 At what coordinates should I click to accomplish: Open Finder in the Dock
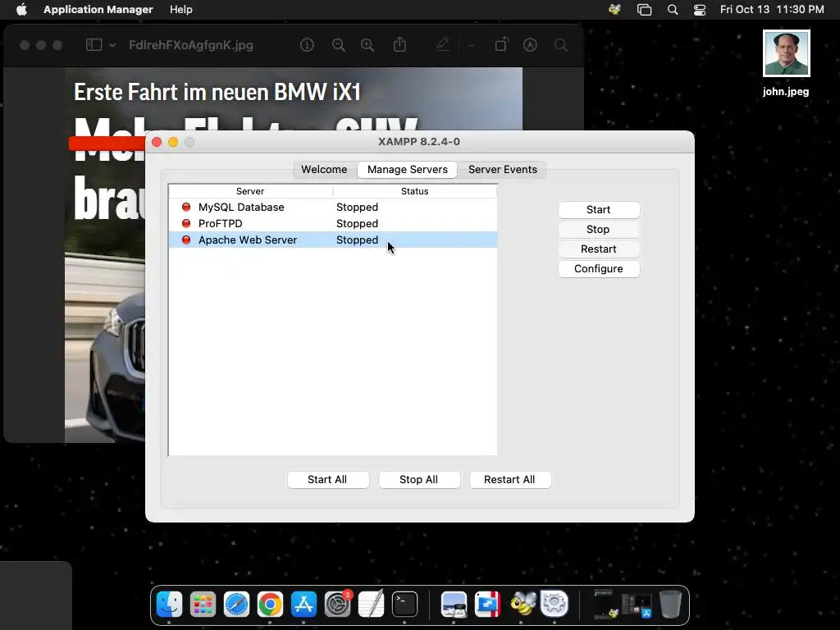coord(169,605)
